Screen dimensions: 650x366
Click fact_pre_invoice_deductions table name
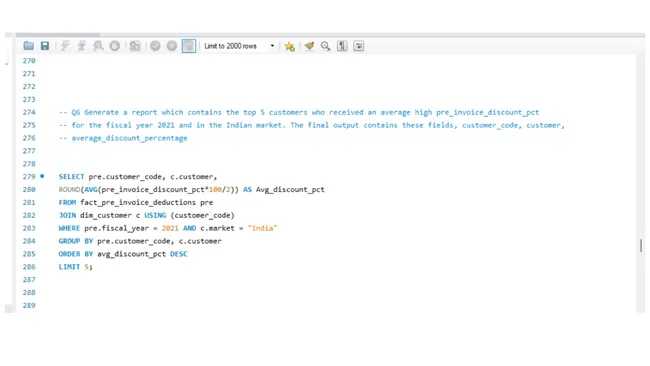coord(138,202)
